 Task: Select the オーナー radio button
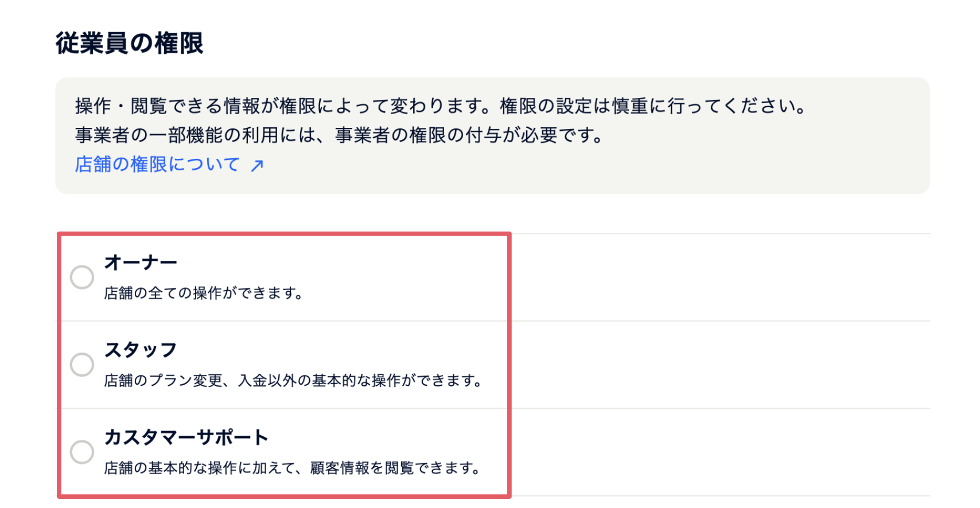82,278
